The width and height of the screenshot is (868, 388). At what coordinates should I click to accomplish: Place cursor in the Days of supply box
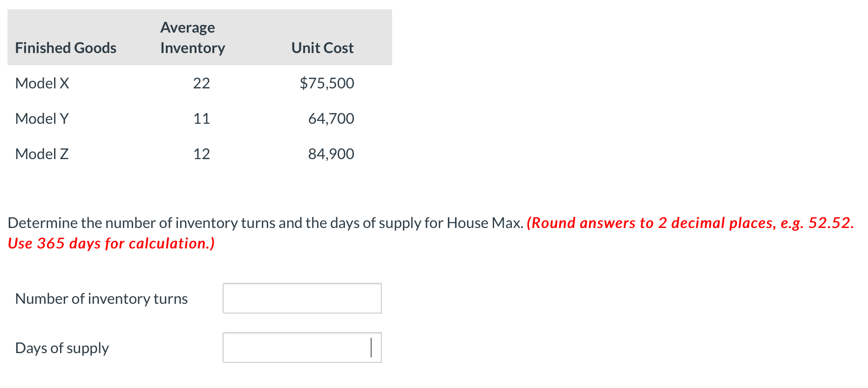[x=302, y=347]
